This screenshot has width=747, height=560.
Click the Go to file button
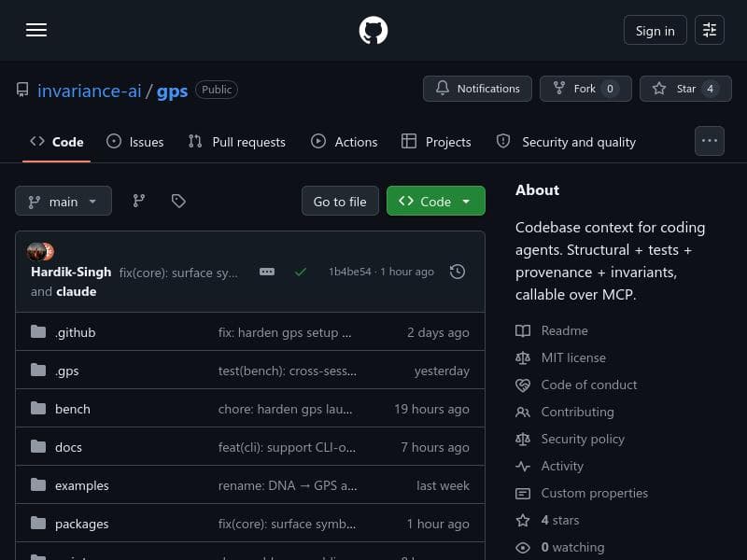[x=340, y=201]
